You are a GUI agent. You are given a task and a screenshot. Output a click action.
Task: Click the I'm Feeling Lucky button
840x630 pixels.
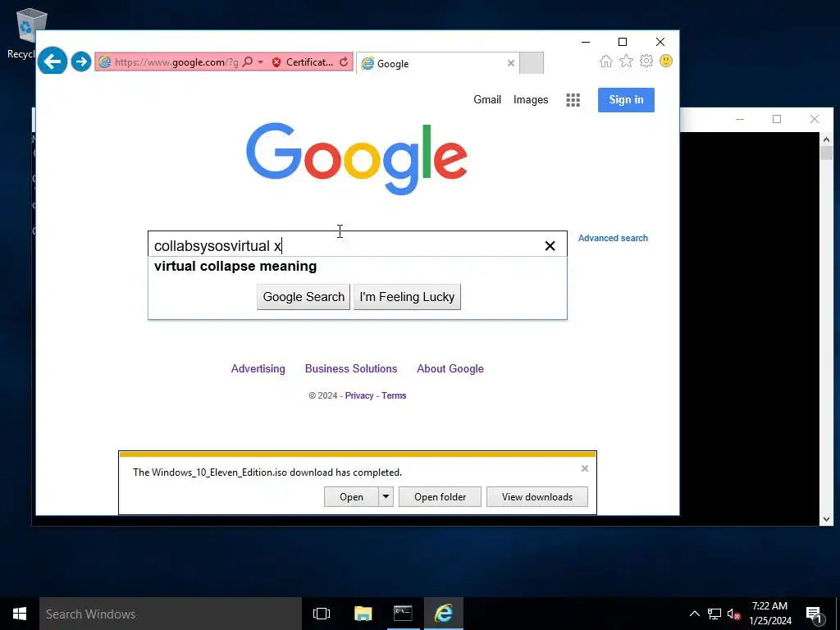pyautogui.click(x=407, y=297)
